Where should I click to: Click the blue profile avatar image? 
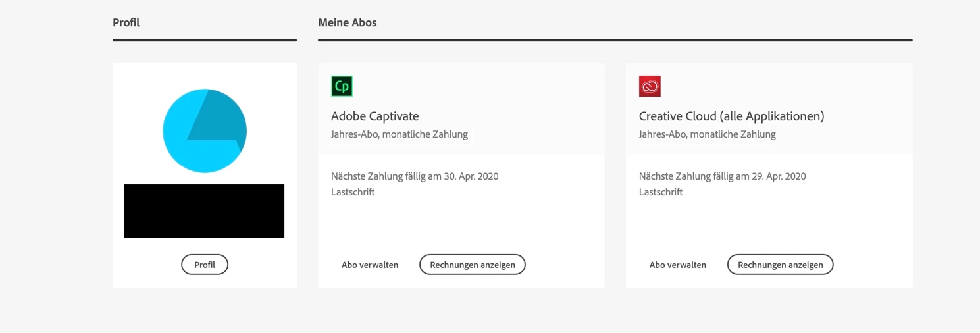point(205,131)
